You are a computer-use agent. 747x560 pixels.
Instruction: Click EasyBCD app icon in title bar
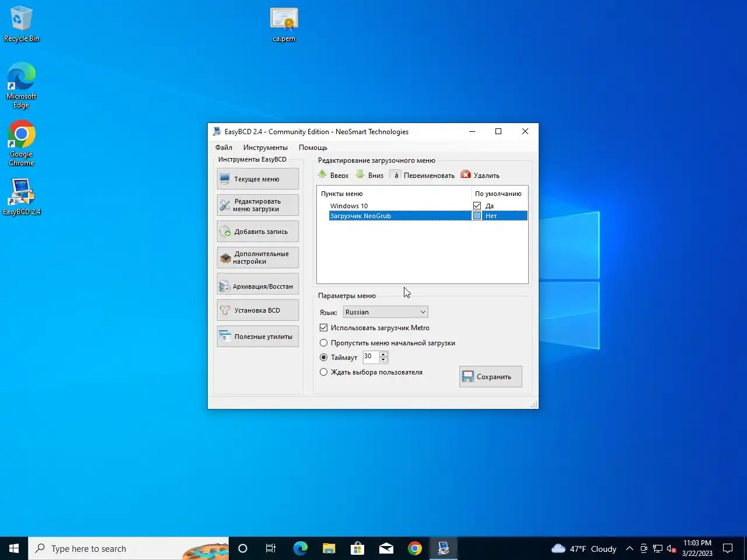[217, 132]
